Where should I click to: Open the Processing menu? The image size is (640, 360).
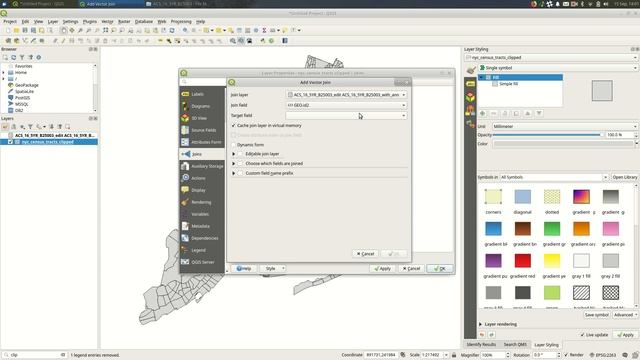click(x=181, y=21)
